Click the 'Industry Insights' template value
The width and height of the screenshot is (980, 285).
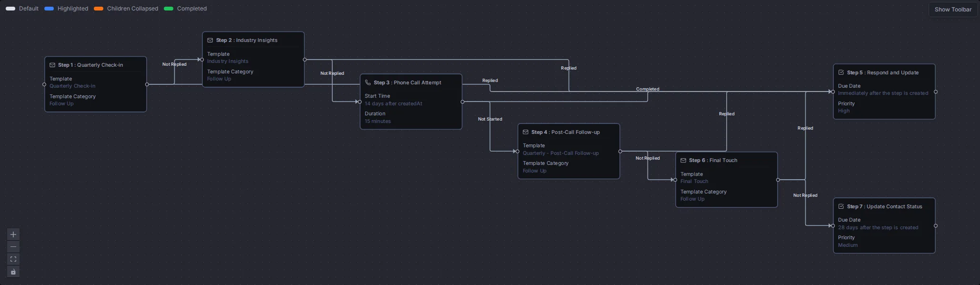(228, 61)
